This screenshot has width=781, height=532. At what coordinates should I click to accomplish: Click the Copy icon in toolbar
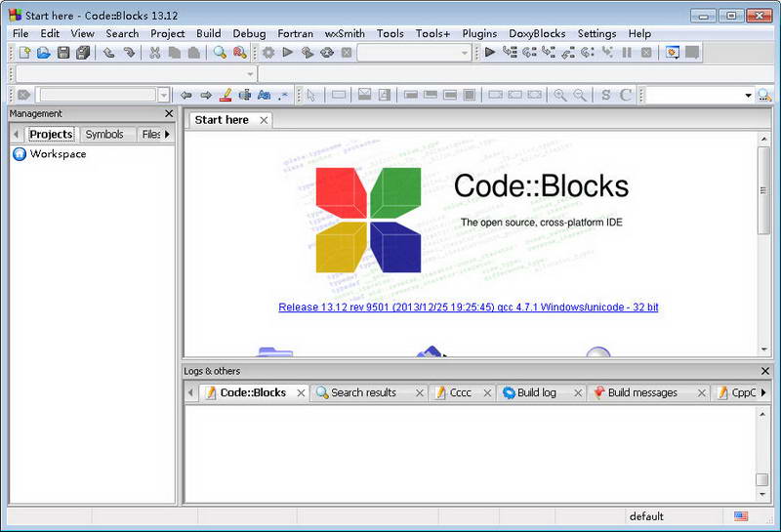tap(175, 53)
